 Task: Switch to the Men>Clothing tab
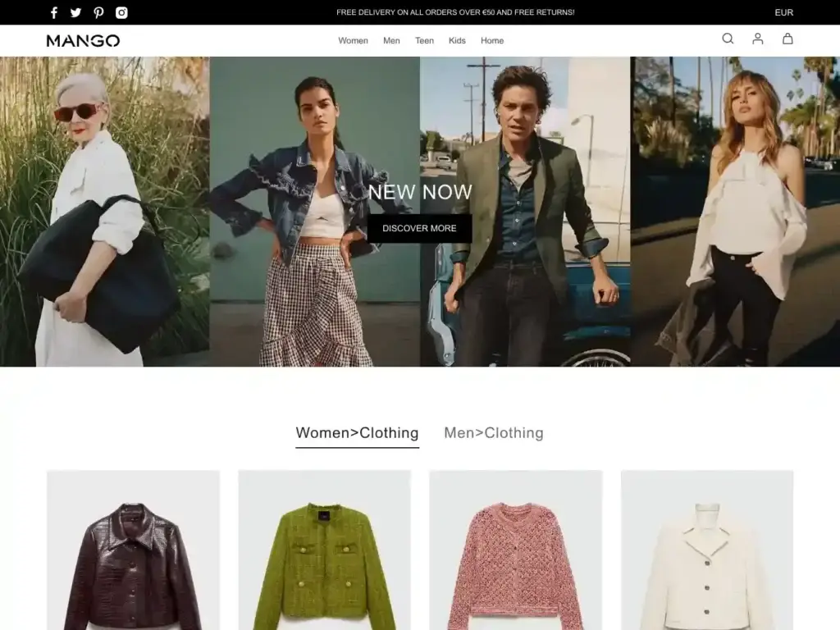click(493, 432)
